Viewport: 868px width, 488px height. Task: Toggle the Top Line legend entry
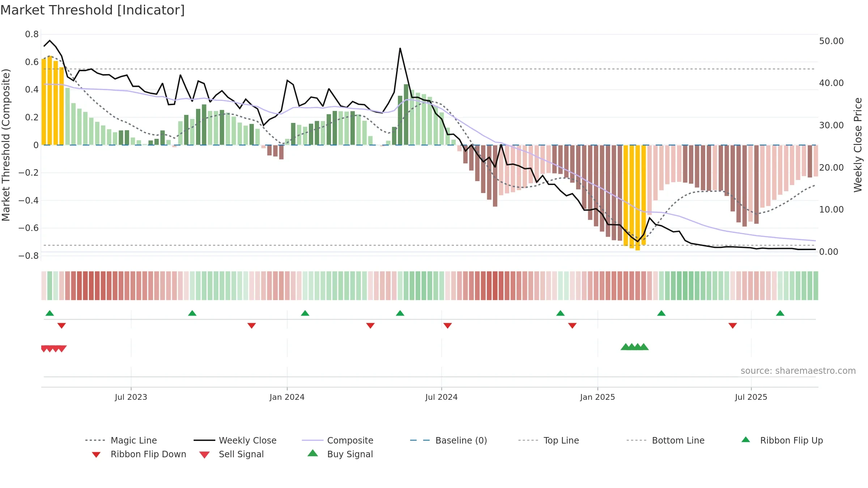(548, 440)
